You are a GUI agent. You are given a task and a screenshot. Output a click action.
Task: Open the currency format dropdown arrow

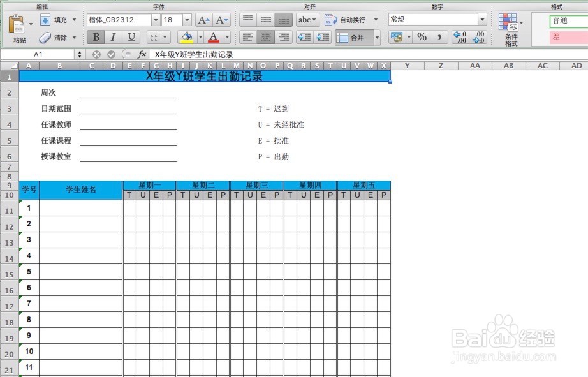(409, 37)
